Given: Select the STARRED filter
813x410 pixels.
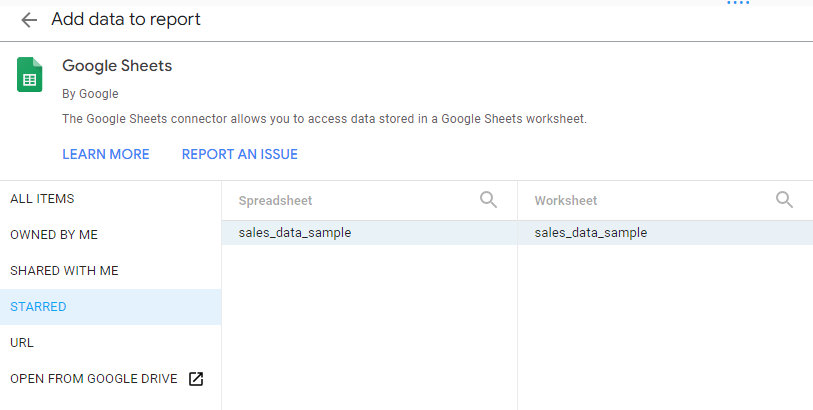Looking at the screenshot, I should pyautogui.click(x=38, y=307).
